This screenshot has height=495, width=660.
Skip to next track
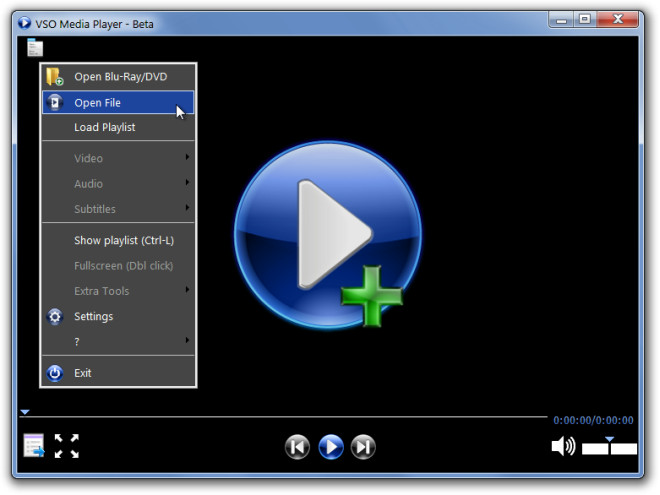pos(363,447)
